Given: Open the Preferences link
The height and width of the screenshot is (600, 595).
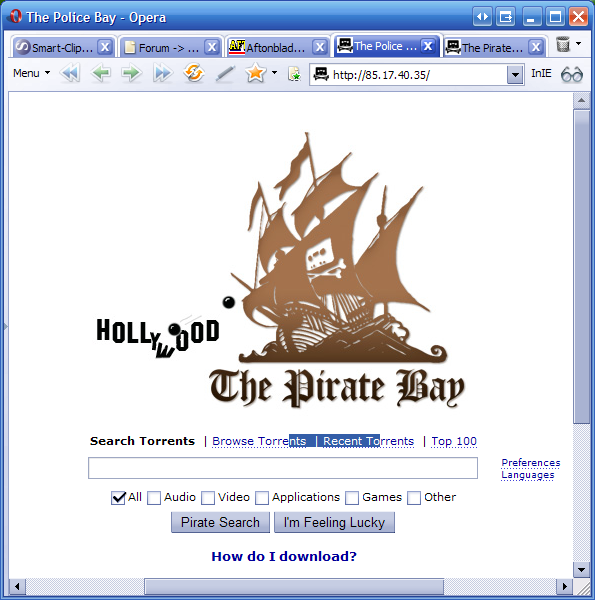Looking at the screenshot, I should point(531,463).
